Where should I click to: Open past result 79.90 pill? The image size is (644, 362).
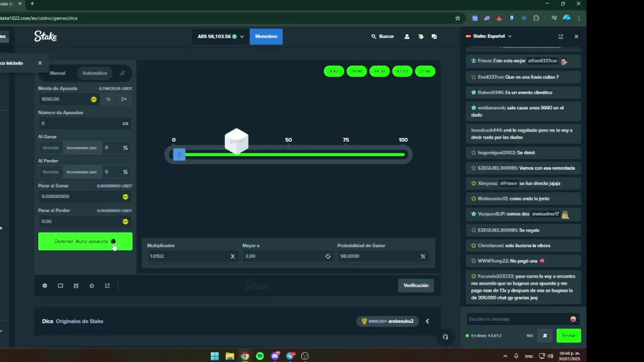[357, 71]
